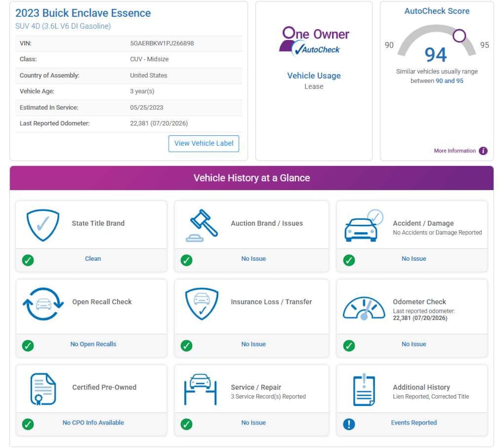Open the No Open Recalls link
Screen dimensions: 502x448
click(93, 344)
